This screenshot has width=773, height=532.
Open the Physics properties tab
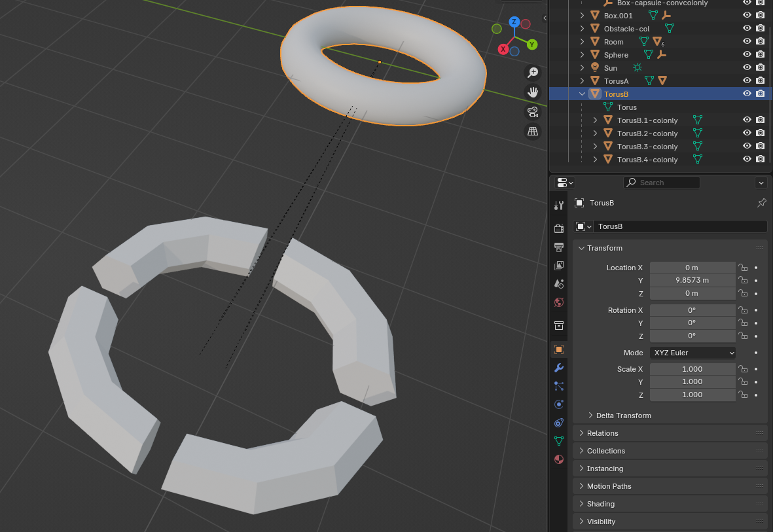[x=559, y=404]
